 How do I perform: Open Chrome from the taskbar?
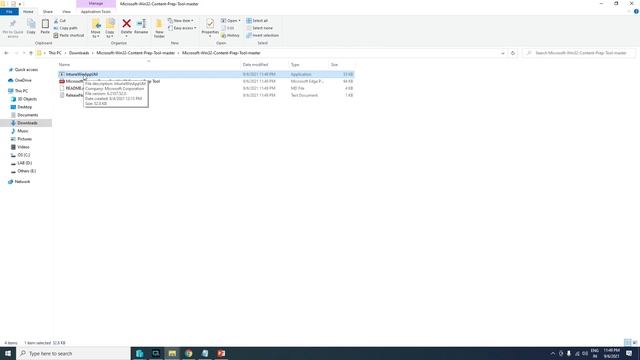coord(189,353)
